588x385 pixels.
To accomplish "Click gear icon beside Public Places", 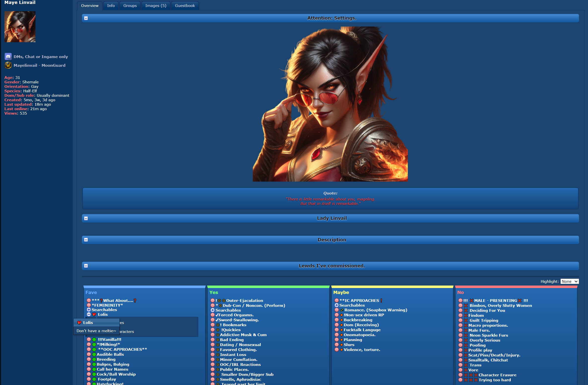I will pyautogui.click(x=218, y=369).
